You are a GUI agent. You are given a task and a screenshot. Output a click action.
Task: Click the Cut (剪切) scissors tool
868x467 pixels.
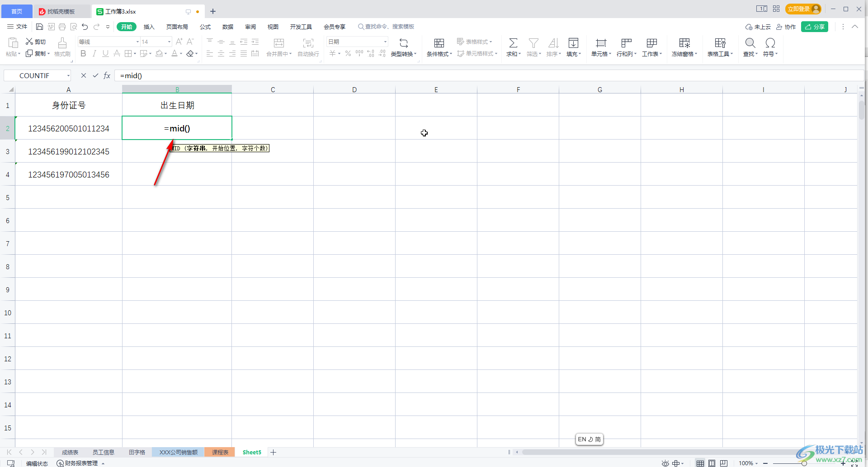35,42
